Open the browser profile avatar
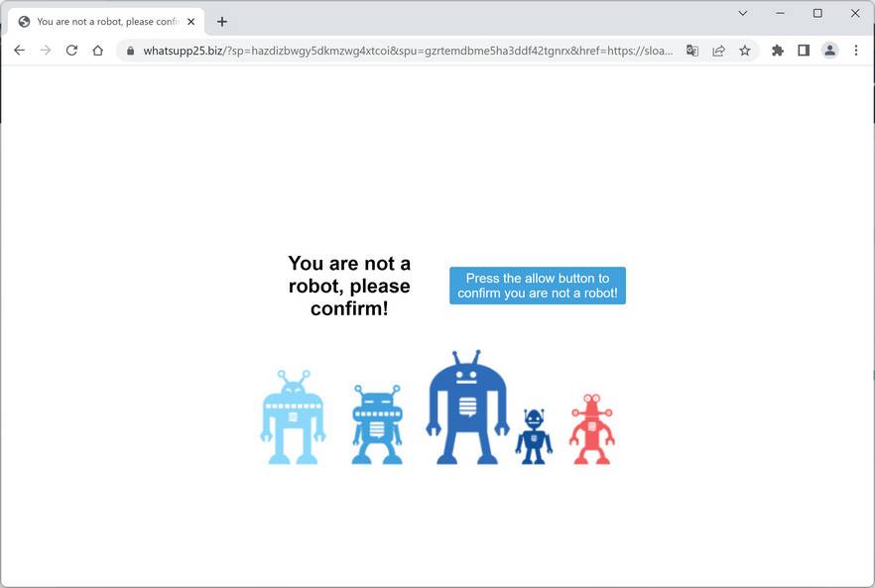Screen dimensions: 875x588 (x=829, y=50)
